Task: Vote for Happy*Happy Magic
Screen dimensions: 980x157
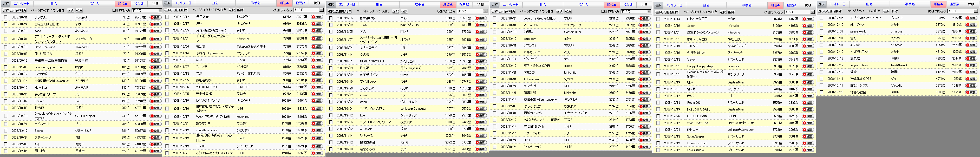Action: click(807, 66)
